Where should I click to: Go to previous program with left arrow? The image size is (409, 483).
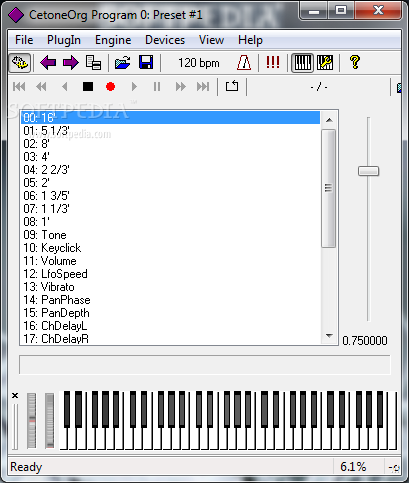[x=48, y=63]
